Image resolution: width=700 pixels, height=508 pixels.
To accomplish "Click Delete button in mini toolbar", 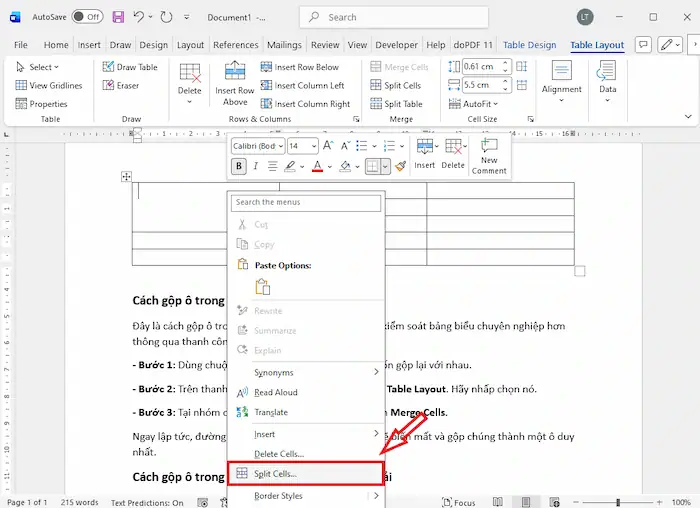I will [x=453, y=154].
